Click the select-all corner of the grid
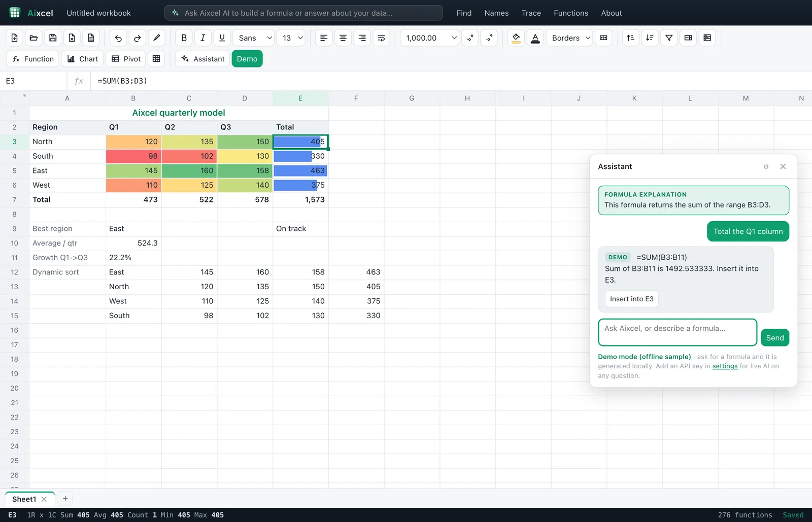The height and width of the screenshot is (522, 812). pos(15,98)
